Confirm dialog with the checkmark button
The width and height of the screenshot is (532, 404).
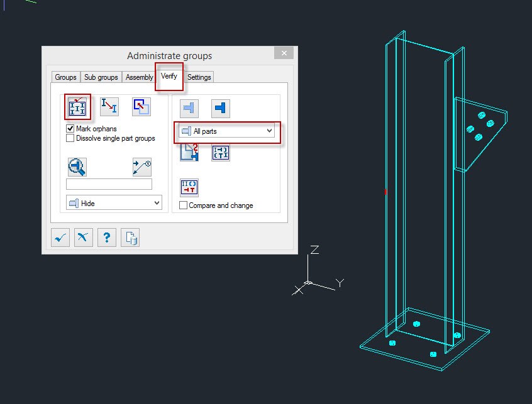click(60, 237)
